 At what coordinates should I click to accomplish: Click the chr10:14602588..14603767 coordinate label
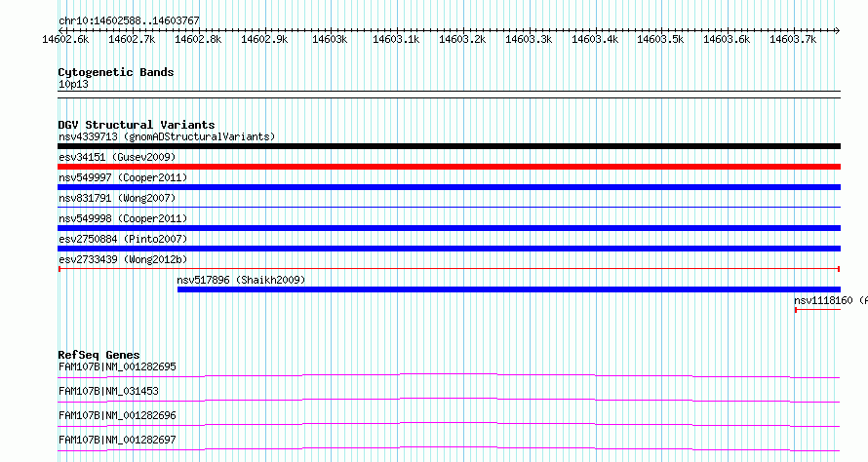(x=129, y=21)
